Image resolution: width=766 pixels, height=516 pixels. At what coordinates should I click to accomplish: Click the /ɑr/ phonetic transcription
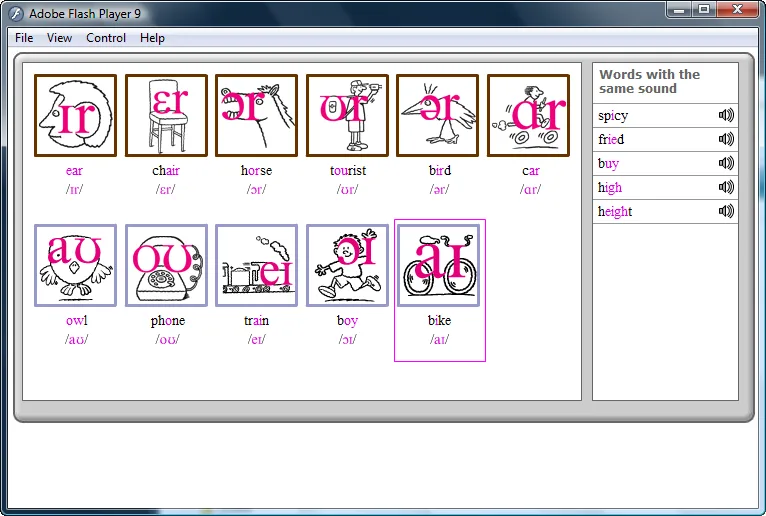click(531, 190)
